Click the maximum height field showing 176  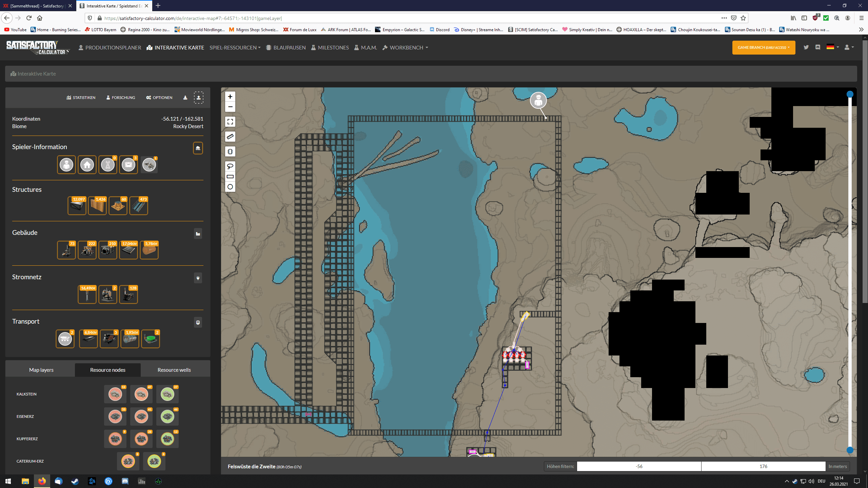(x=763, y=466)
